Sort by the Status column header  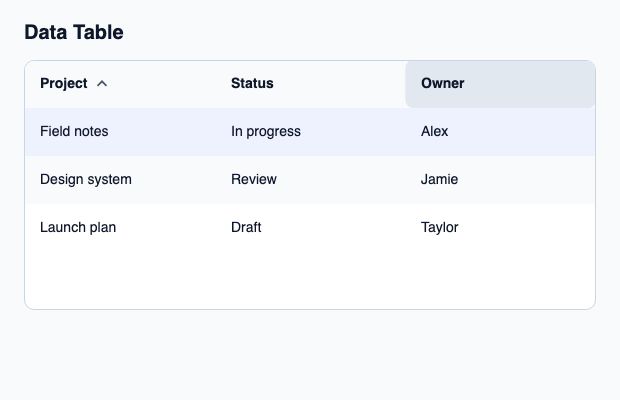(x=310, y=84)
